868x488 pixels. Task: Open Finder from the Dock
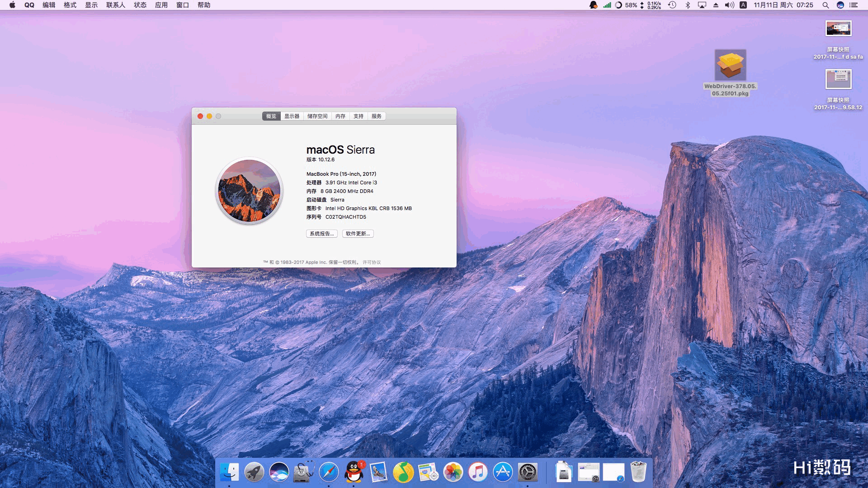pyautogui.click(x=229, y=472)
